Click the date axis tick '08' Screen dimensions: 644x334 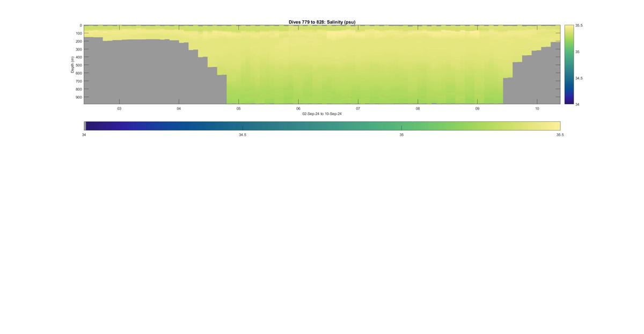(418, 108)
